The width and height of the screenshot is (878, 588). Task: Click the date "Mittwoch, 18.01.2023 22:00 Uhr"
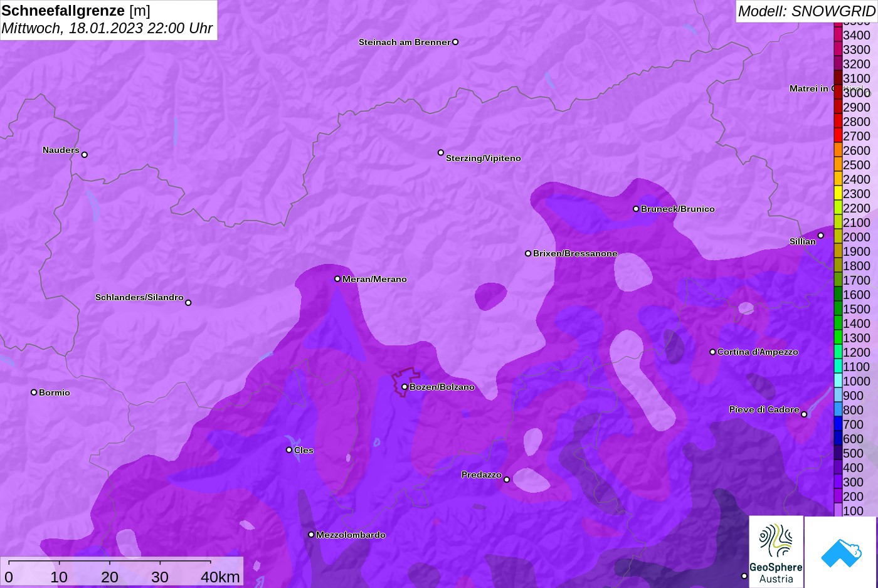click(107, 28)
